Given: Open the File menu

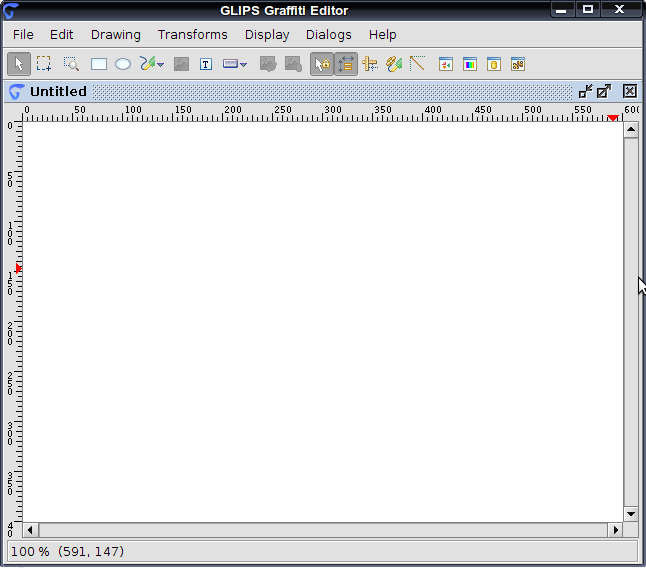Looking at the screenshot, I should (23, 35).
